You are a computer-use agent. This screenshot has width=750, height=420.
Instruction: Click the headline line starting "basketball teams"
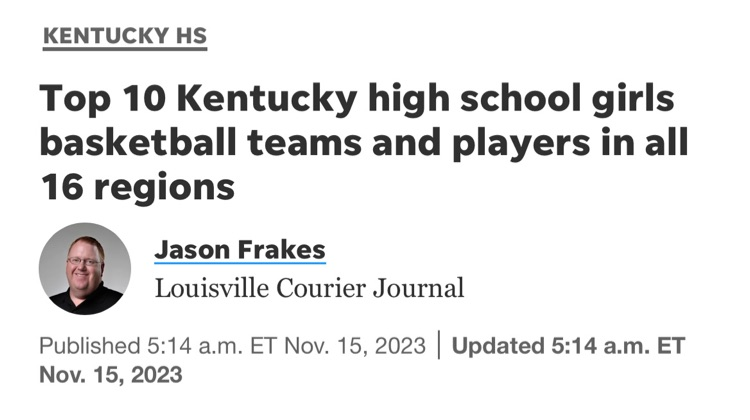pos(364,142)
